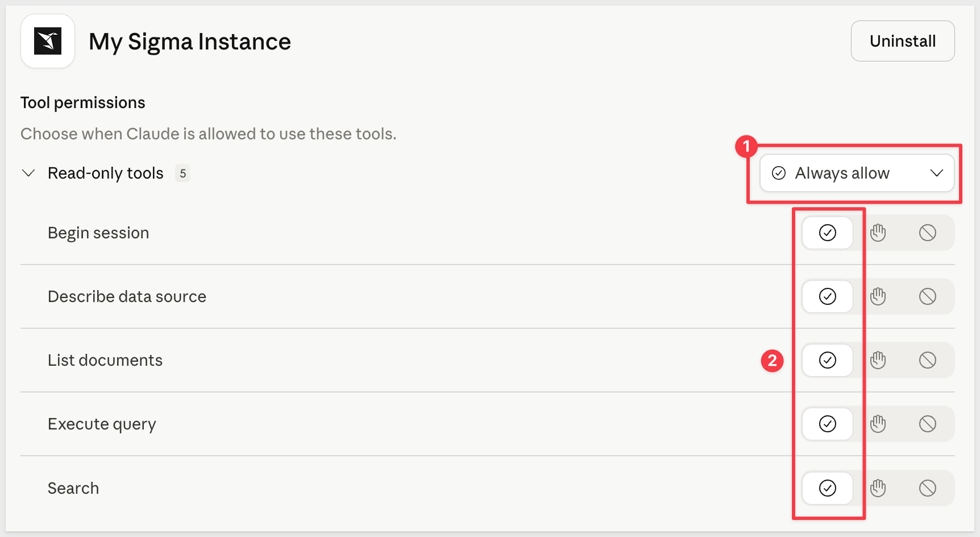Collapse the Read-only tools section
Image resolution: width=980 pixels, height=537 pixels.
[x=28, y=173]
